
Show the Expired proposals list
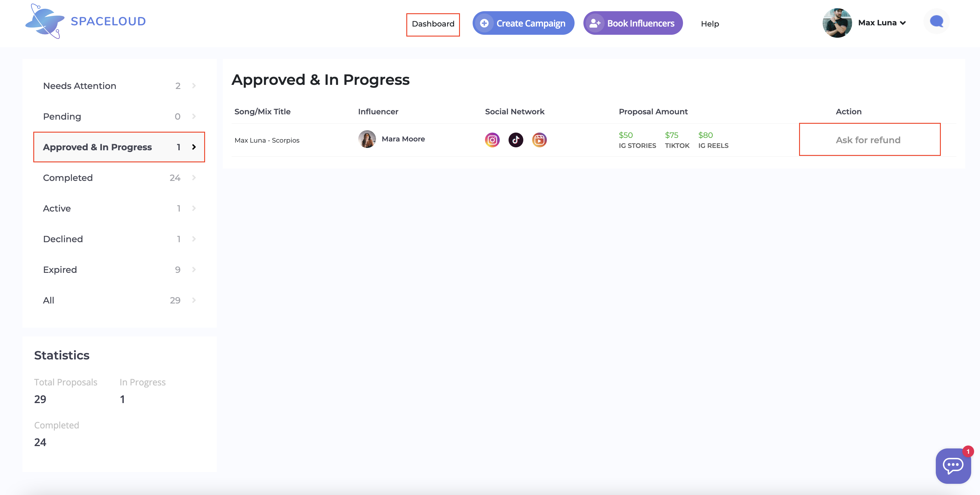point(119,270)
